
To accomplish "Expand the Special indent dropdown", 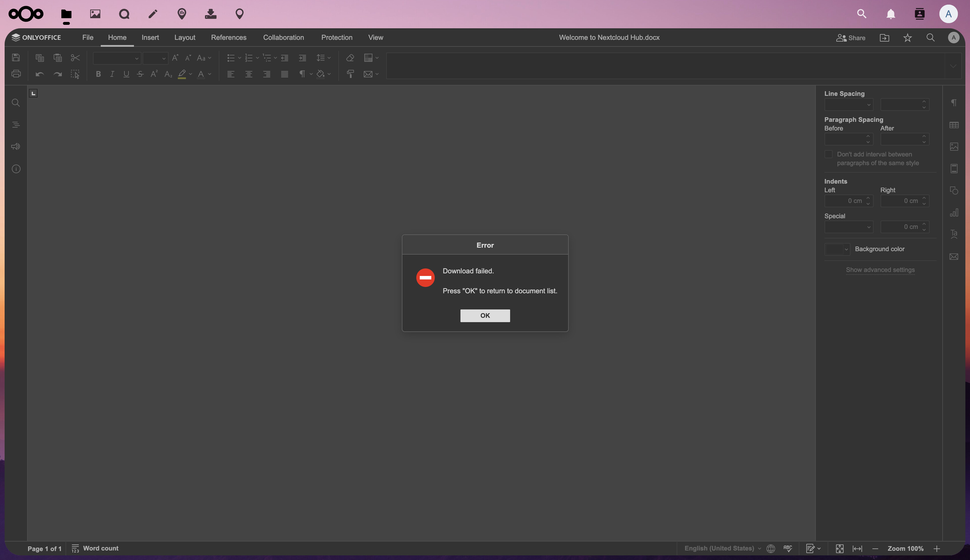I will click(x=848, y=227).
